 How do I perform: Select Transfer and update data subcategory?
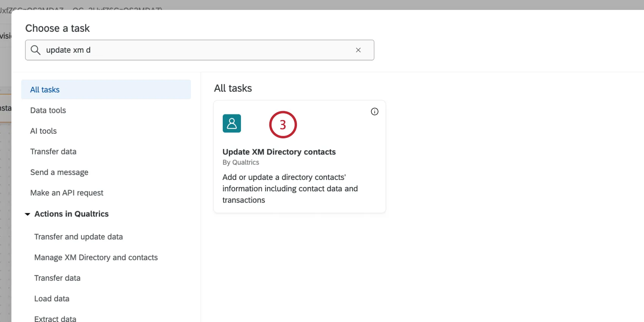tap(78, 237)
